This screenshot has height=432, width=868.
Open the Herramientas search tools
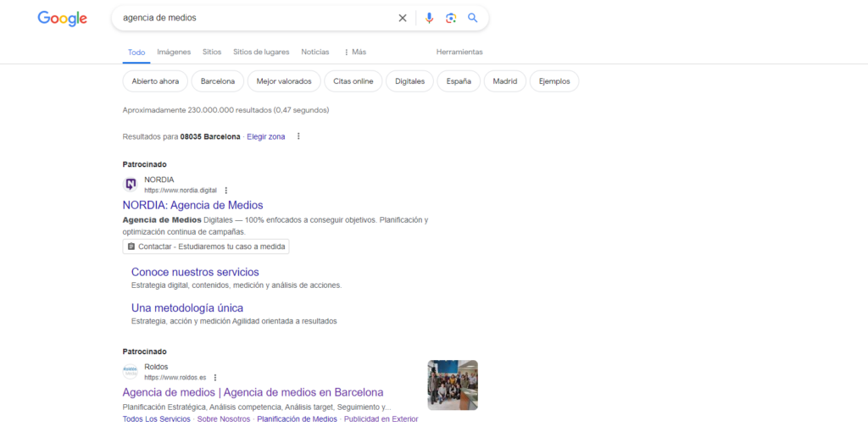click(459, 52)
